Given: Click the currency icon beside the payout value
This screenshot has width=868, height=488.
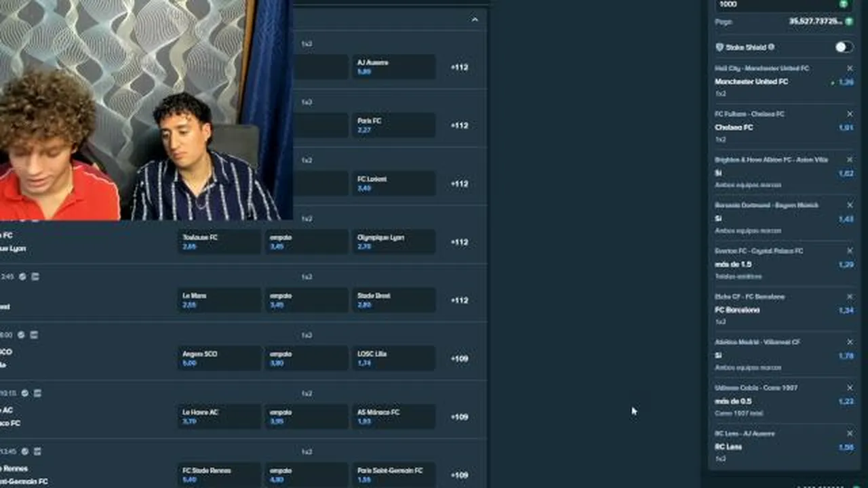Looking at the screenshot, I should click(x=848, y=22).
